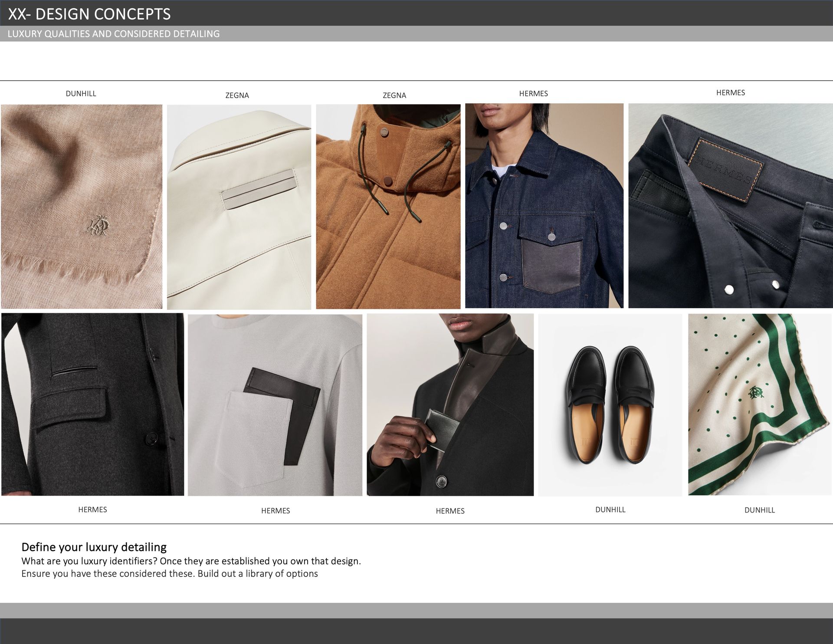Click the Dunhill black loafers image
The height and width of the screenshot is (644, 833).
click(610, 404)
